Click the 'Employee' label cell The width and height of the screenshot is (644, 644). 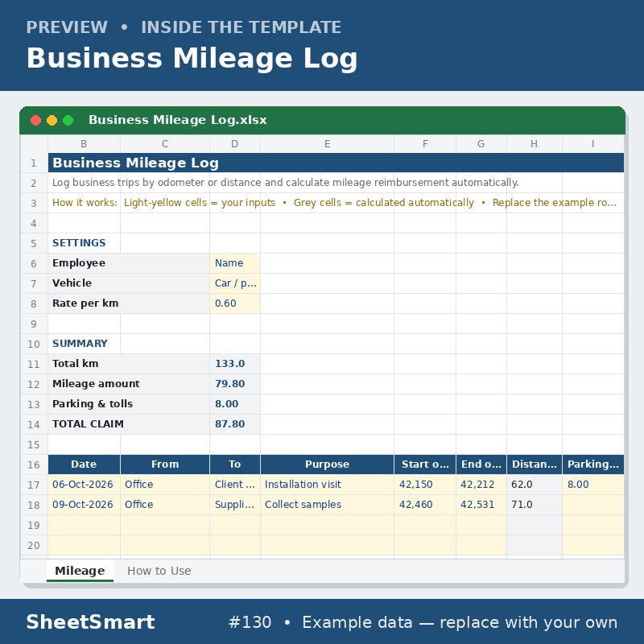(x=129, y=263)
